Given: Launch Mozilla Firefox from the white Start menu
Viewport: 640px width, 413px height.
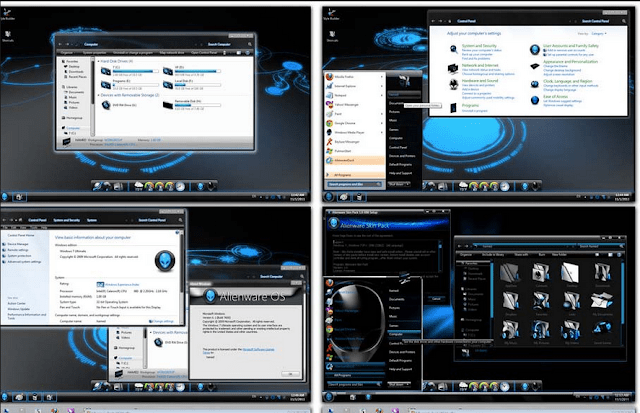Looking at the screenshot, I should tap(354, 77).
